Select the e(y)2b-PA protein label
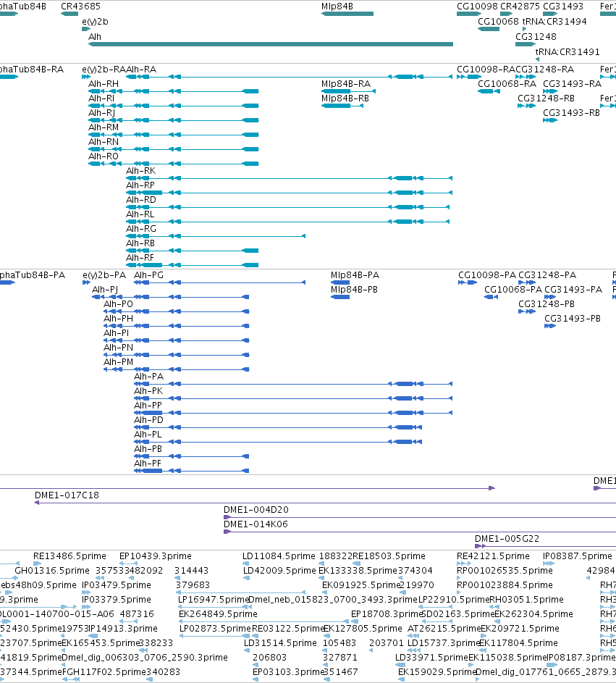This screenshot has height=683, width=616. (x=104, y=275)
